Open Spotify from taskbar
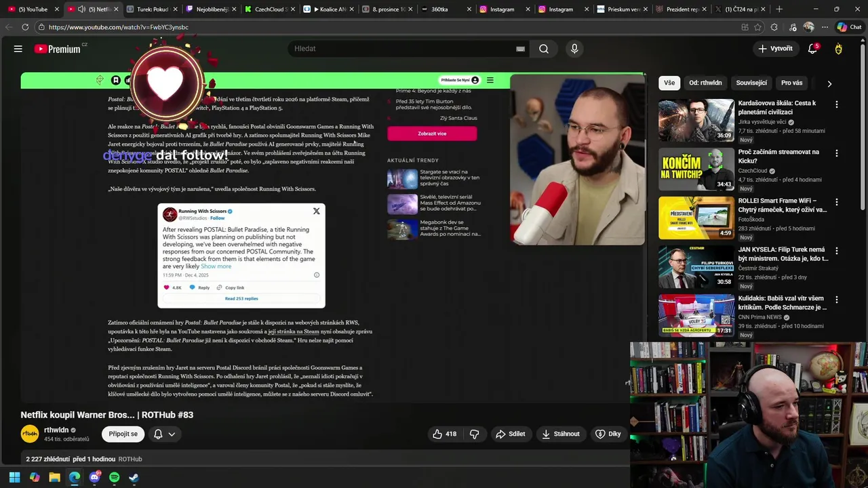868x488 pixels. [x=114, y=477]
